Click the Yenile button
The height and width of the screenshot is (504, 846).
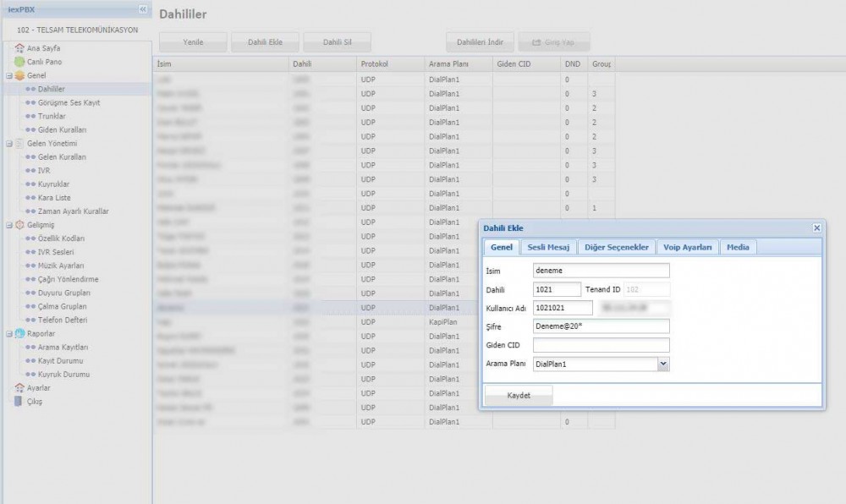click(193, 42)
